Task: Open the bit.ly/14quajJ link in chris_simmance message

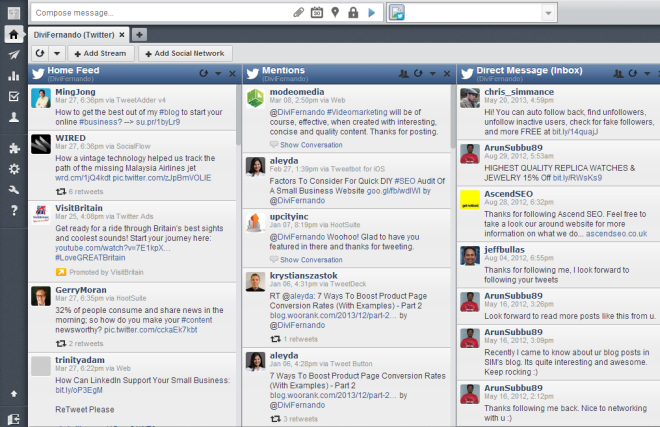Action: (575, 132)
